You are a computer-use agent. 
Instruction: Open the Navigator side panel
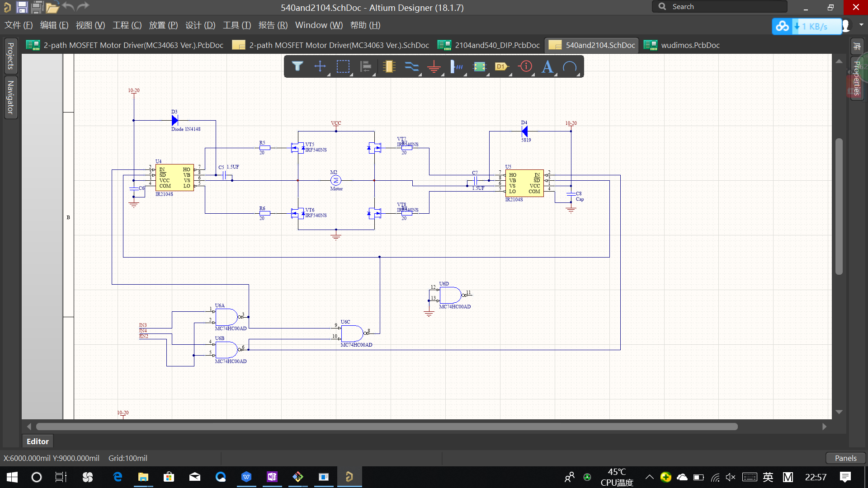pos(10,97)
